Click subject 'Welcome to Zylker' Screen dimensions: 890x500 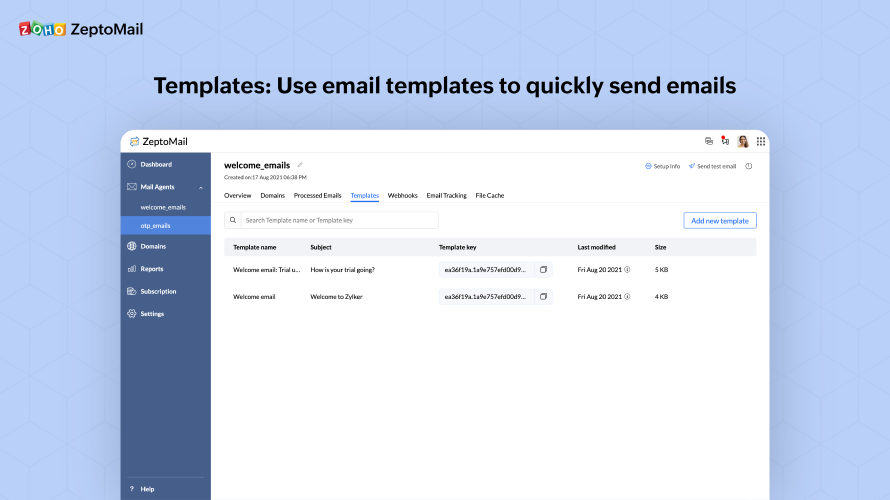(336, 296)
